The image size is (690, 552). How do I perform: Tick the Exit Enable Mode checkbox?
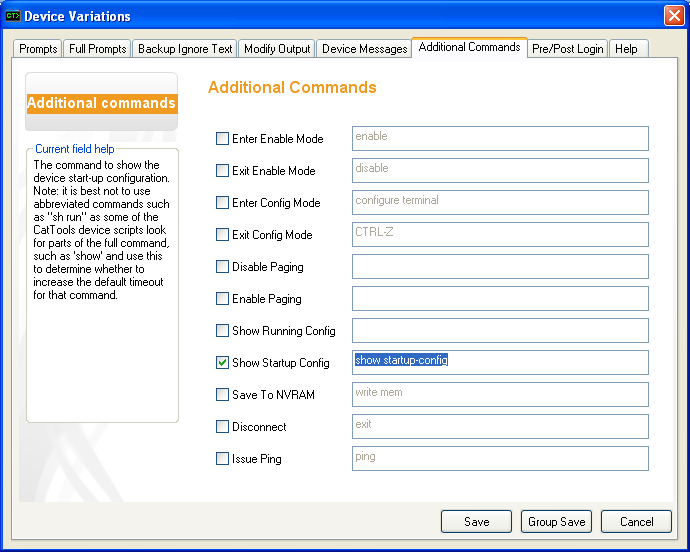222,171
